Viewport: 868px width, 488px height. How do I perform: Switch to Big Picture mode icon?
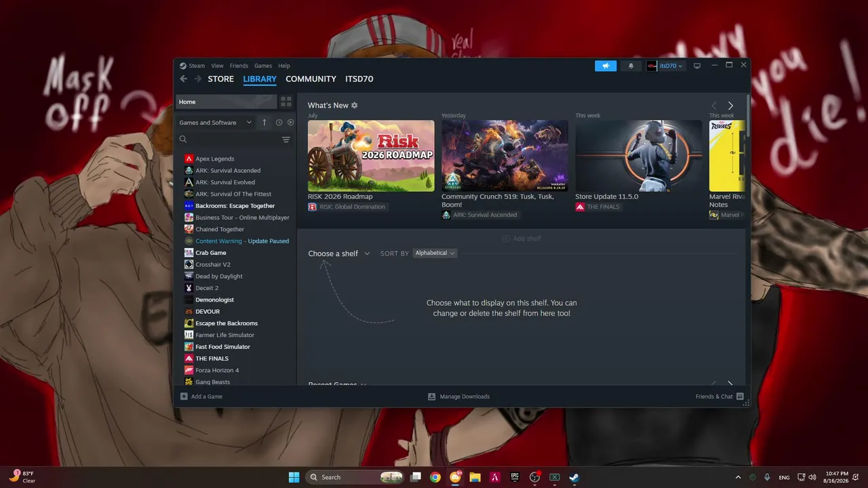[x=696, y=66]
